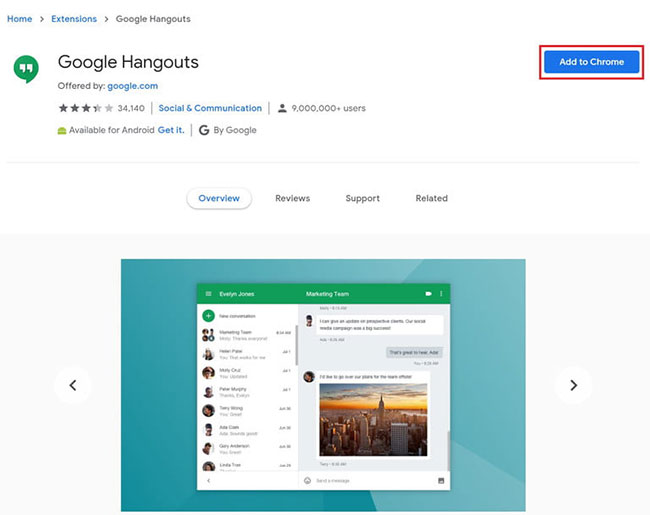Show the previous screenshot with left arrow
The height and width of the screenshot is (515, 650).
(73, 385)
